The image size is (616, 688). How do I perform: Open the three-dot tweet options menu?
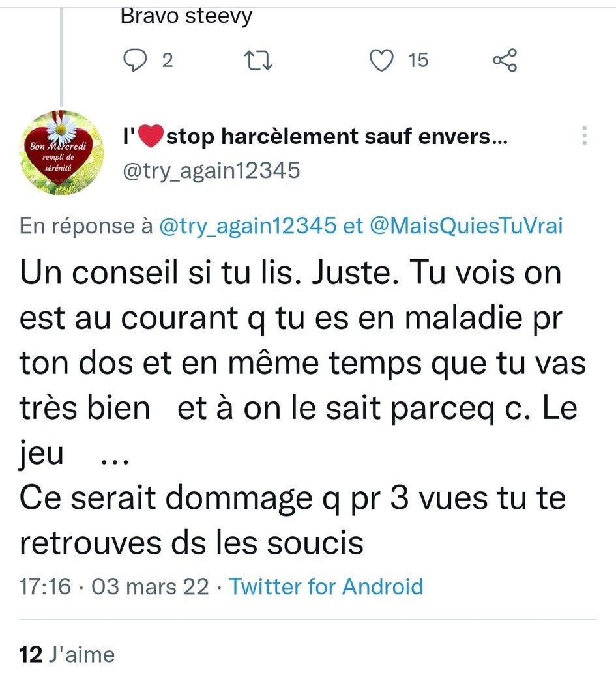(x=585, y=136)
